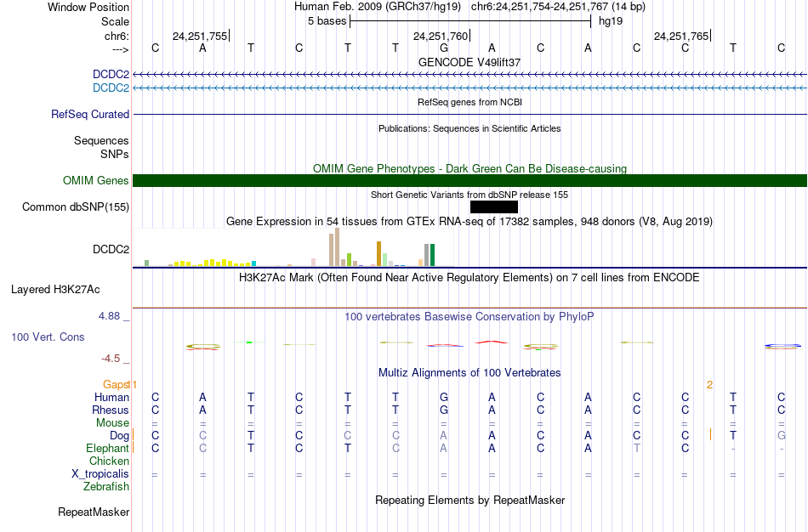
Task: Click the dark green OMIM Genes bar
Action: click(x=470, y=181)
